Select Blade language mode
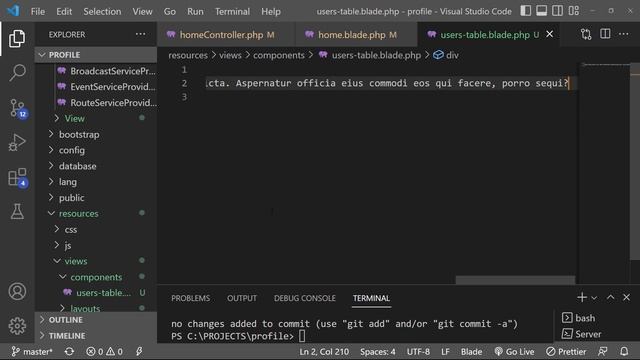 pyautogui.click(x=471, y=351)
